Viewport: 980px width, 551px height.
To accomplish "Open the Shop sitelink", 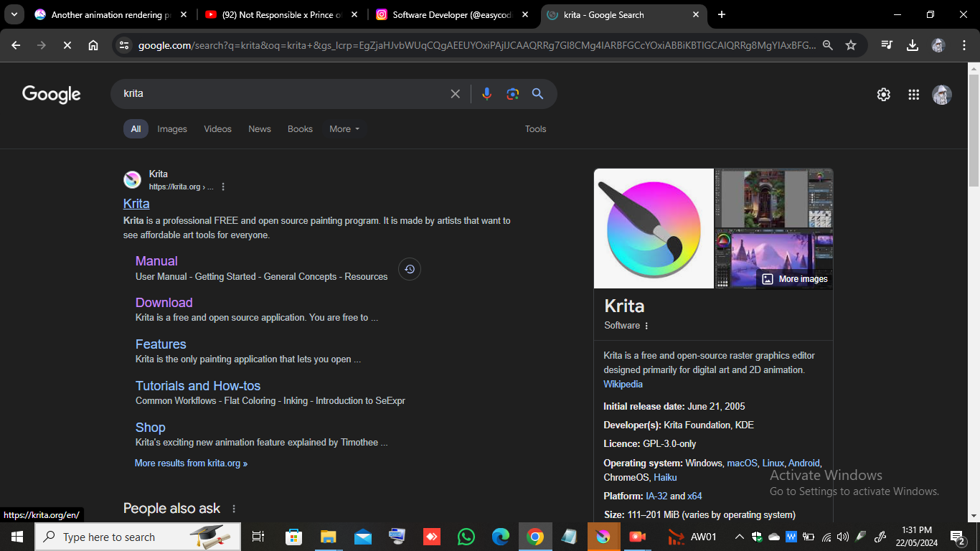I will pyautogui.click(x=151, y=428).
